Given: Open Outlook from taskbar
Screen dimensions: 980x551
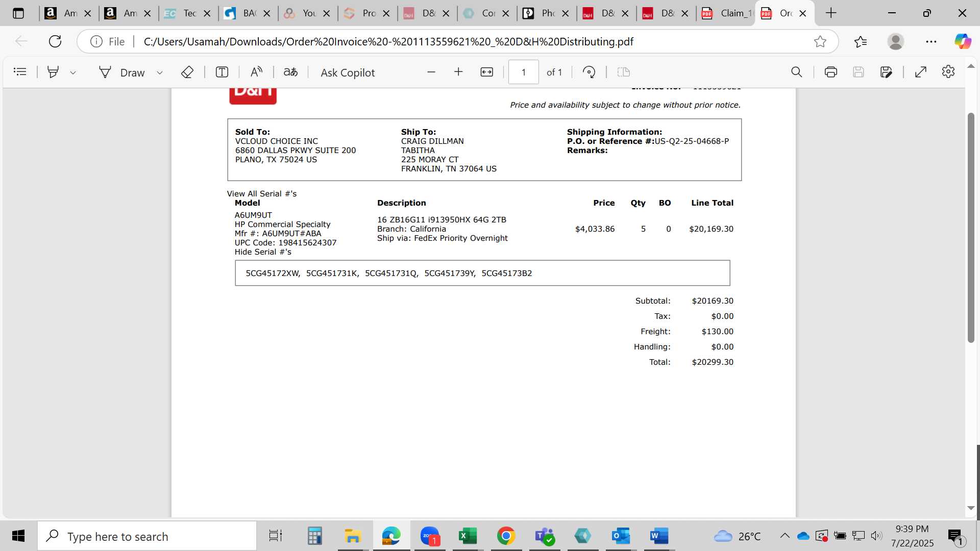Looking at the screenshot, I should point(621,536).
